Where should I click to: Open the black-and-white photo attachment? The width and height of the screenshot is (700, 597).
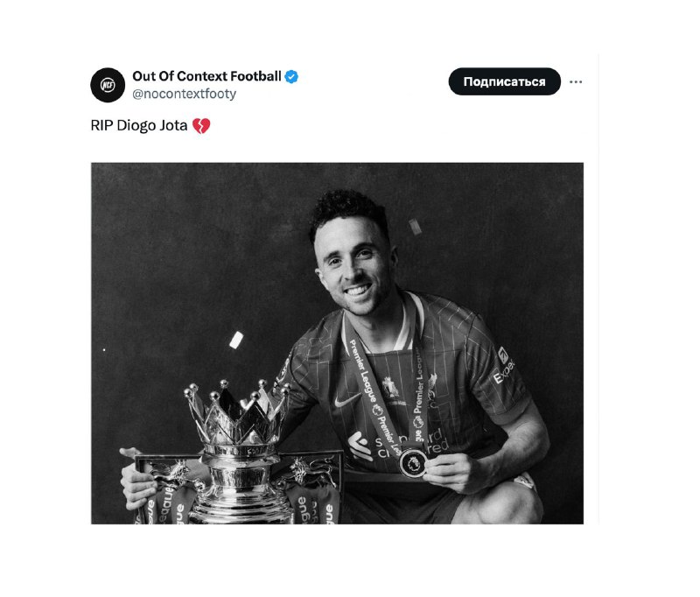pyautogui.click(x=337, y=343)
